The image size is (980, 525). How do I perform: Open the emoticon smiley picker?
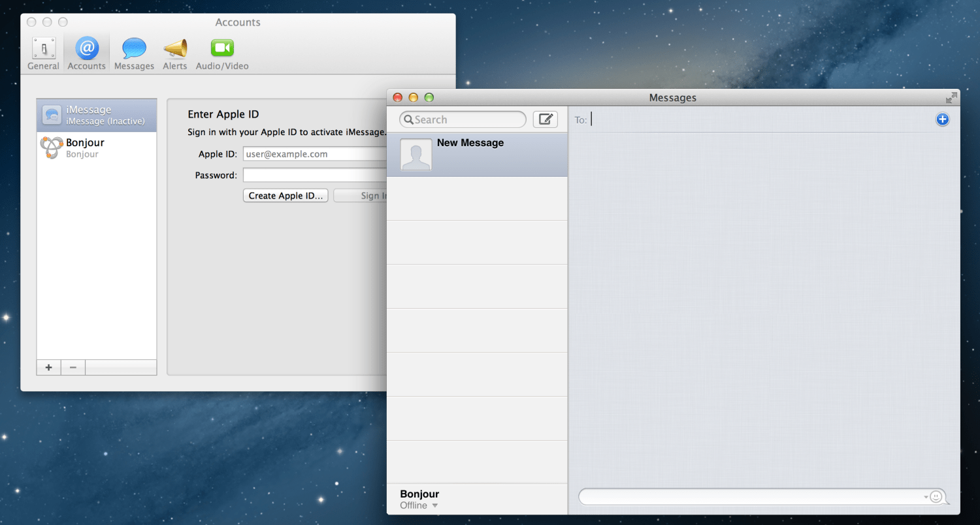(936, 497)
